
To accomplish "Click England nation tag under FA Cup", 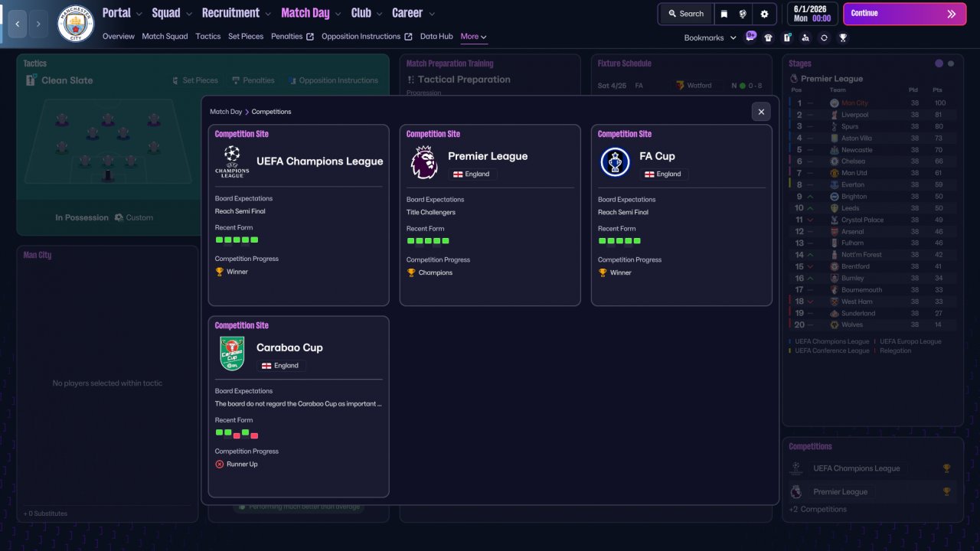I will pyautogui.click(x=664, y=174).
